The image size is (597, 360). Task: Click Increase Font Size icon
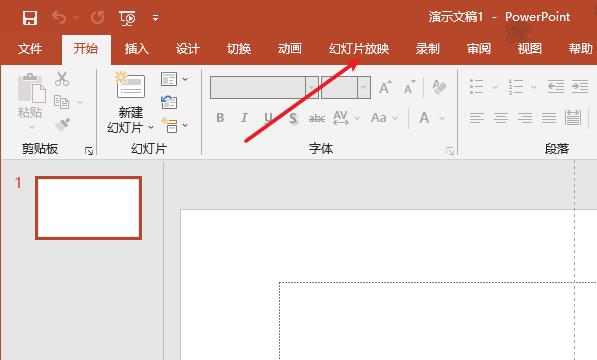[x=385, y=88]
